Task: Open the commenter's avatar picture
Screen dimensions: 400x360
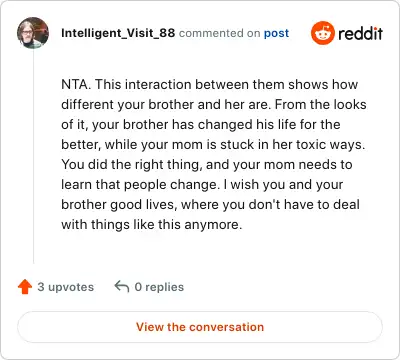Action: point(33,33)
